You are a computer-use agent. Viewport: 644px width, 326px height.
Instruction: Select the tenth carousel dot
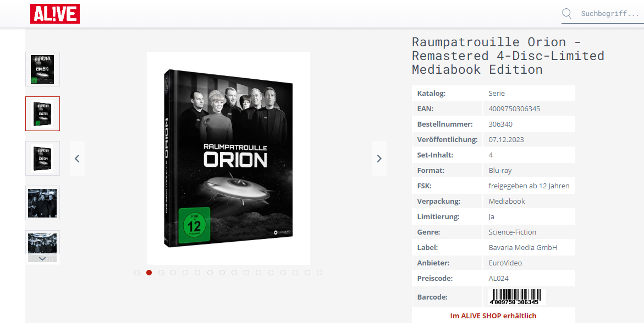246,273
